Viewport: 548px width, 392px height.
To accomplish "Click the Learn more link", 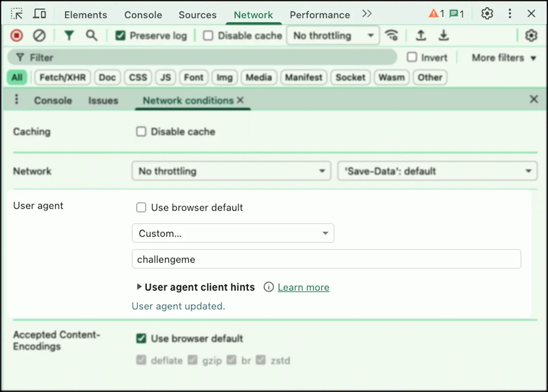I will tap(303, 287).
